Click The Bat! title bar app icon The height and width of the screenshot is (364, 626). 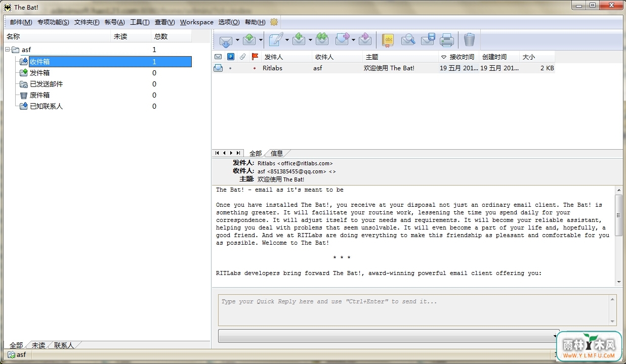pos(8,7)
